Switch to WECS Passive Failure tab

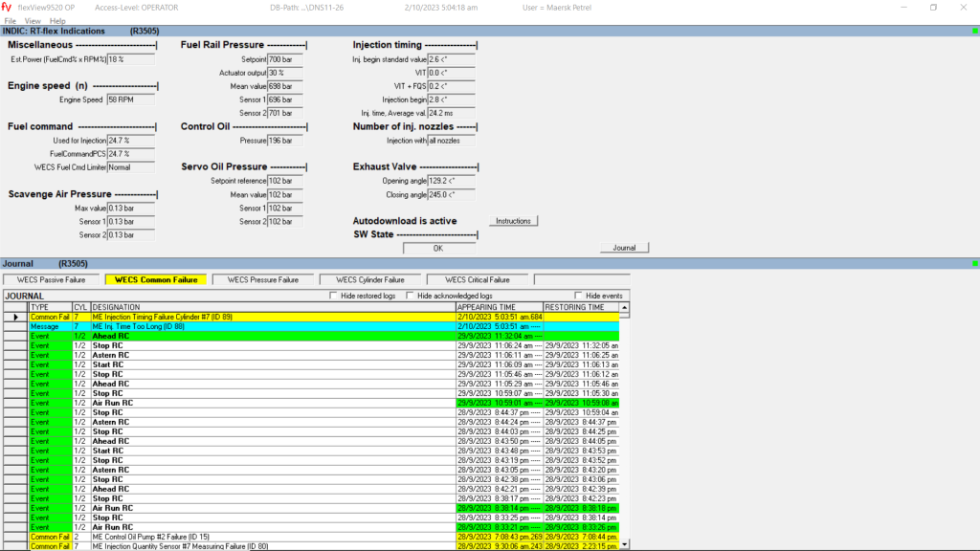51,279
